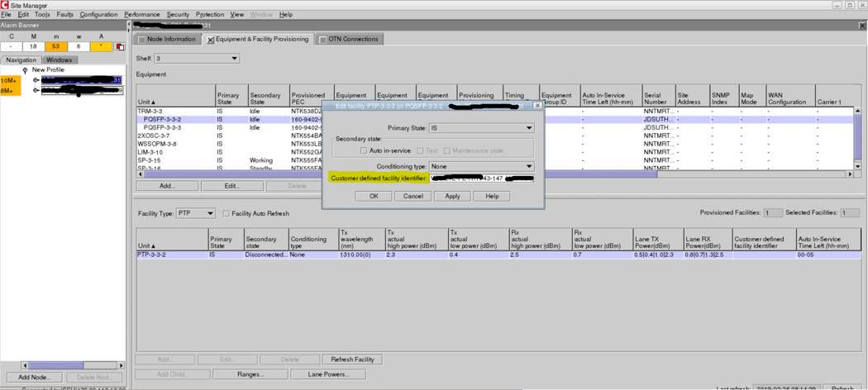
Task: Close the Edit facility dialog
Action: click(537, 105)
